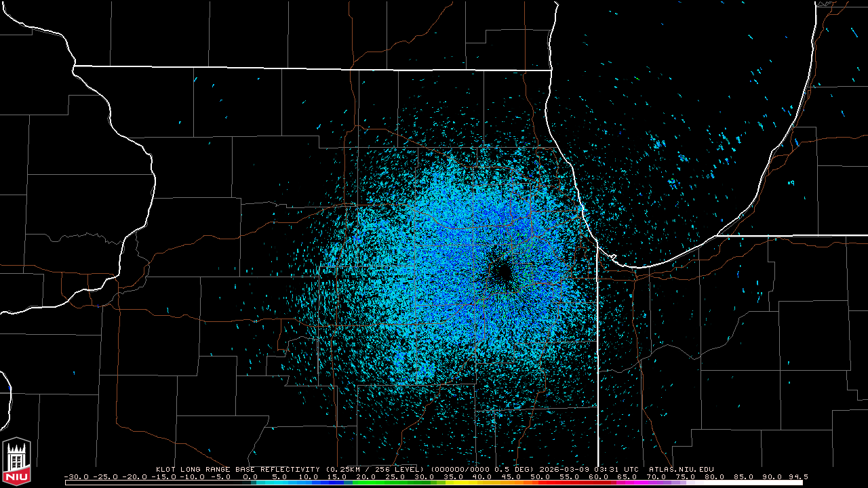Select the yellow segment of the color scale
The width and height of the screenshot is (868, 488).
461,483
